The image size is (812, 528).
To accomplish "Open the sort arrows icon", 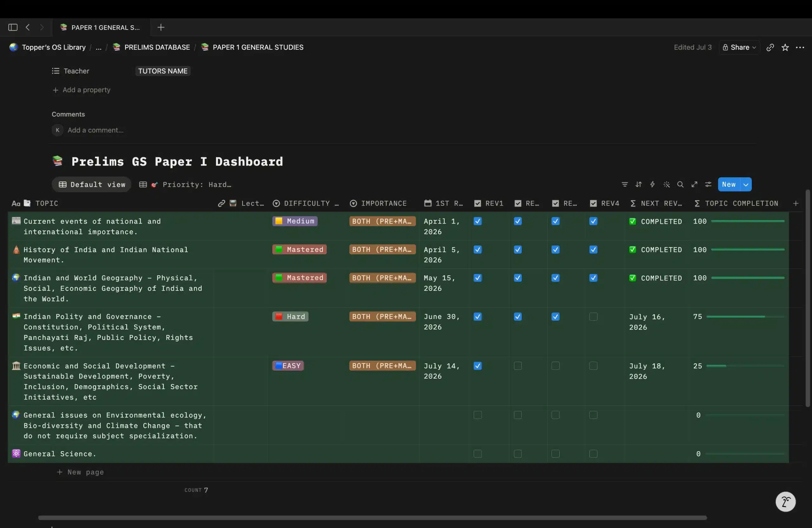I will click(x=638, y=185).
